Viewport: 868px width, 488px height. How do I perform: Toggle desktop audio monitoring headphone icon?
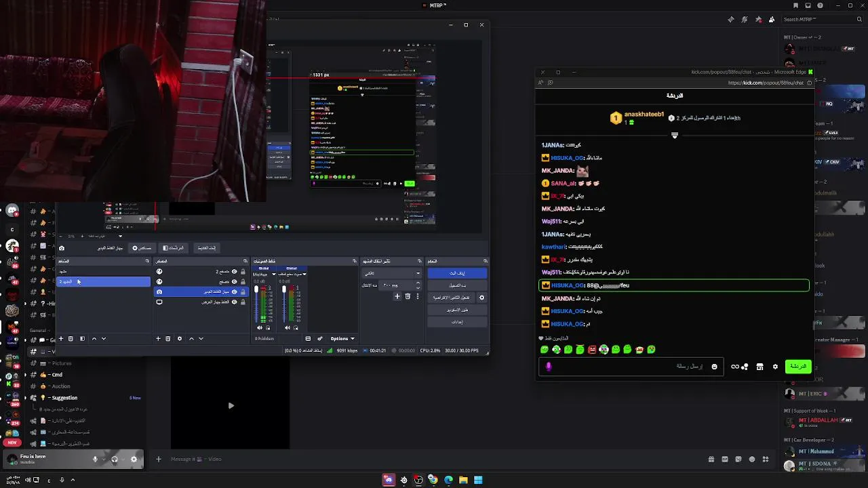[x=296, y=327]
